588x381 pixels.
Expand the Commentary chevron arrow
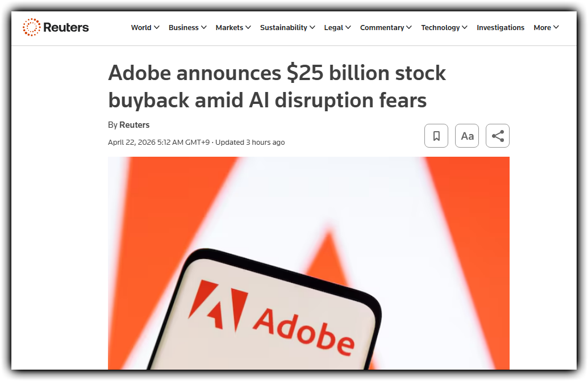point(408,27)
